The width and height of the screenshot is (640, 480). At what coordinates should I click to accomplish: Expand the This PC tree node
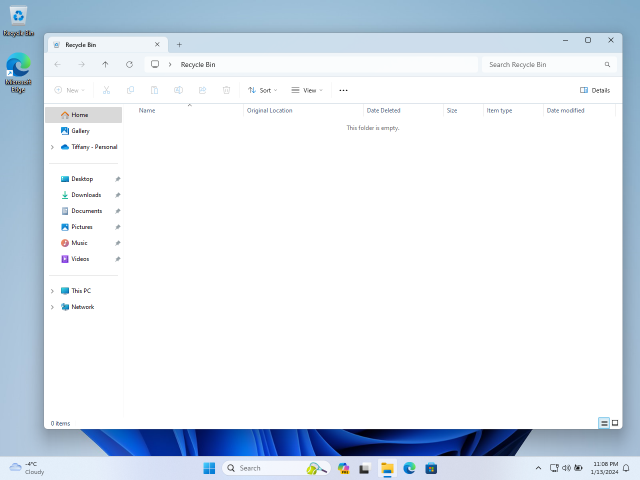(52, 291)
